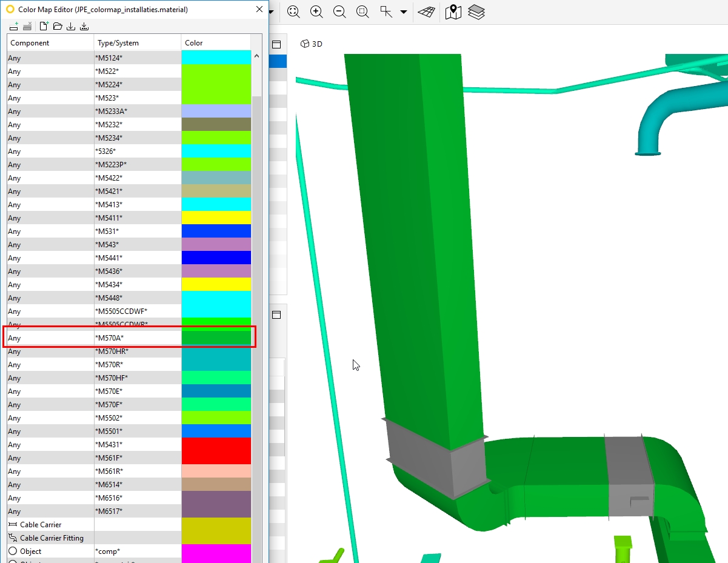
Task: Open the mustard swatch for Cable Carrier
Action: point(216,524)
